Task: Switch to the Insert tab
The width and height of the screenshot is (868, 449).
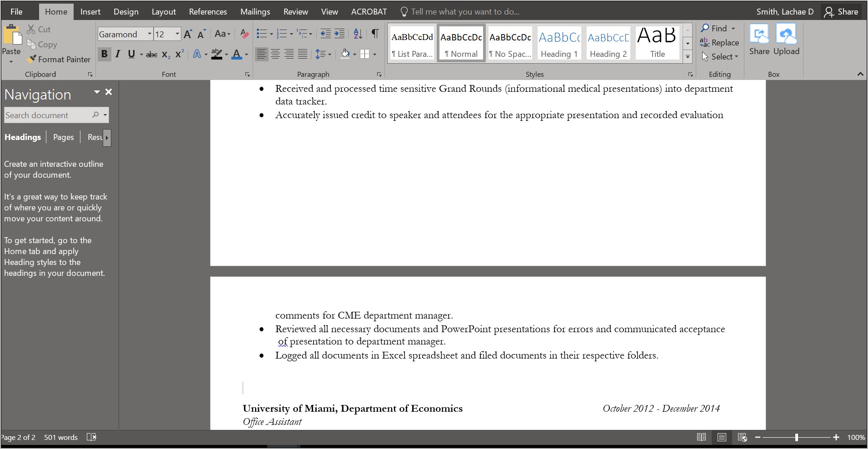Action: pos(90,12)
